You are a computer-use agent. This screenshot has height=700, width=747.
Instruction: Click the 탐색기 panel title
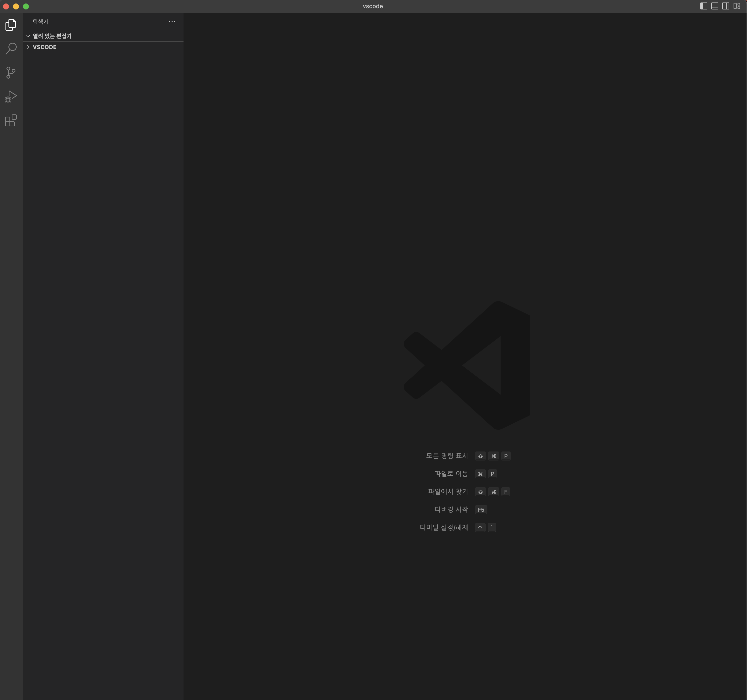(40, 22)
